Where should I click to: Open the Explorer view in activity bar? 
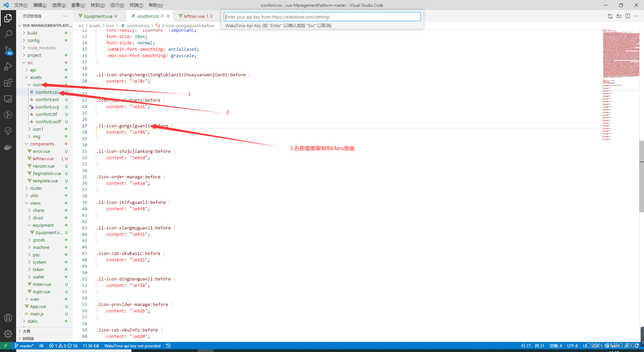[x=8, y=18]
